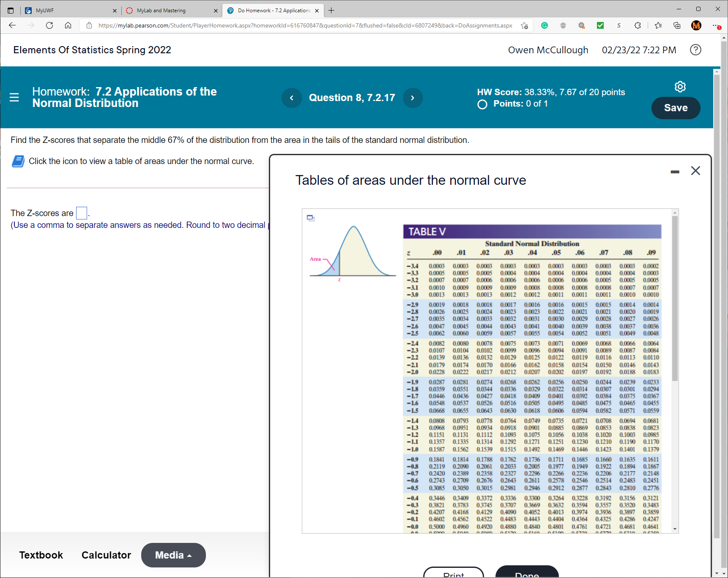Click the Question 8, 7.2.17 label
Screen dimensions: 728x578
point(352,98)
